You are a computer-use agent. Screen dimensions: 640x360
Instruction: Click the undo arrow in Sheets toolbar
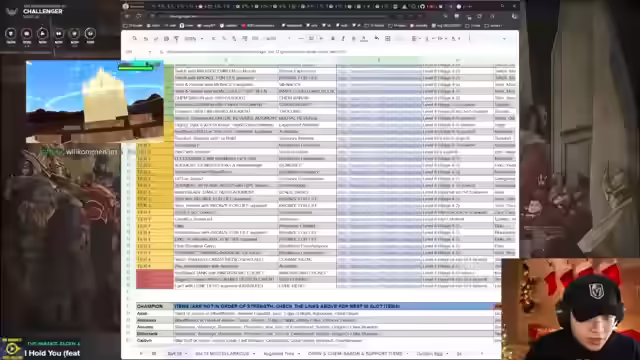click(x=146, y=39)
